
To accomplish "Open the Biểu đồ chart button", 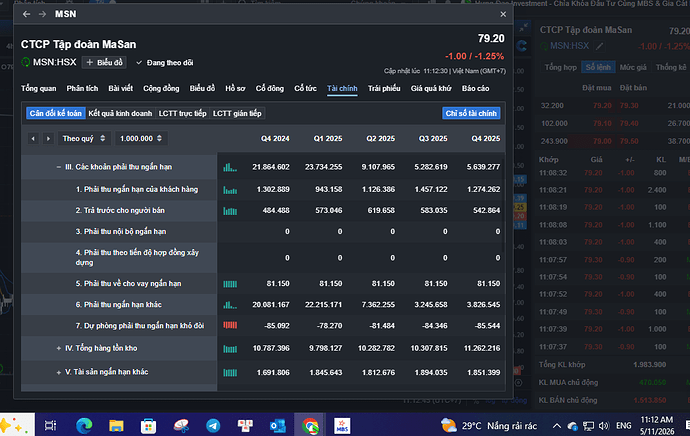I will pos(104,62).
